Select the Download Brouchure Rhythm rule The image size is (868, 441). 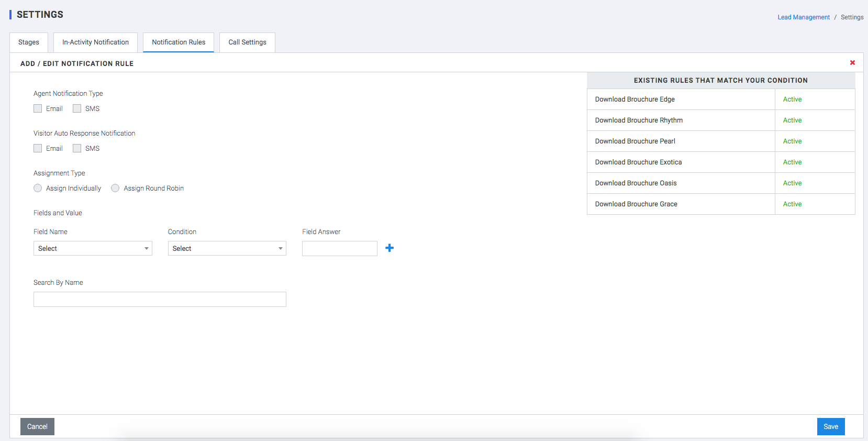(639, 120)
